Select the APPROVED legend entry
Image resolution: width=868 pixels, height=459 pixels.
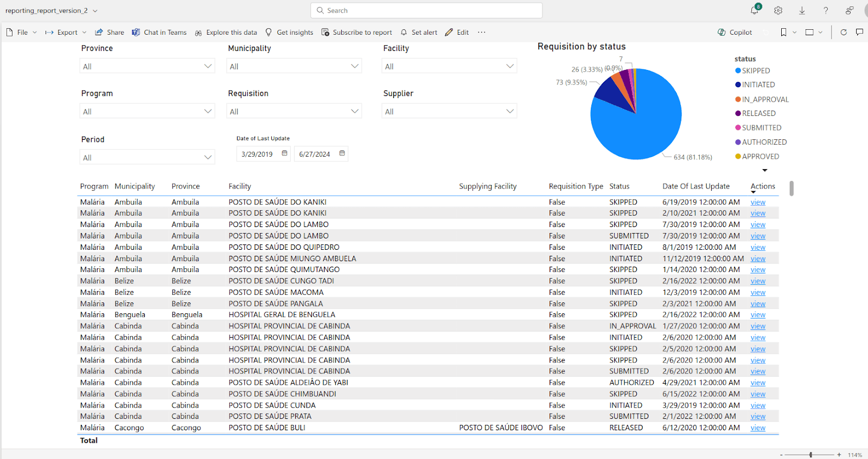(x=757, y=156)
